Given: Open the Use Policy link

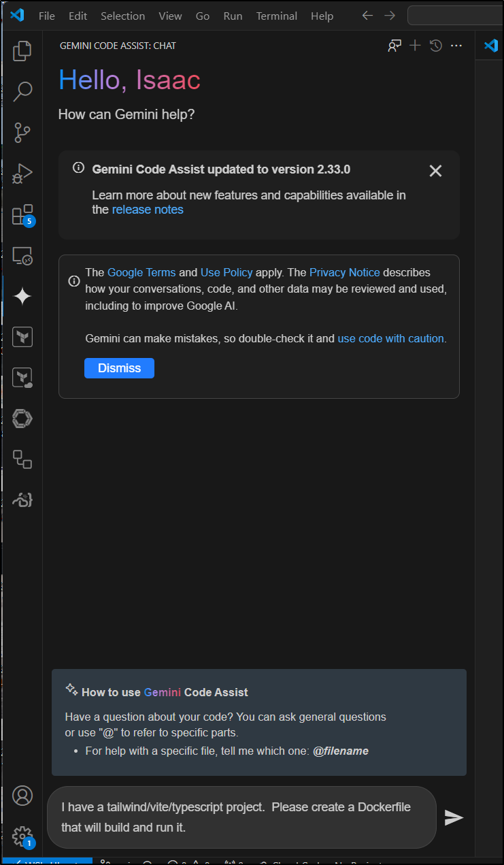Looking at the screenshot, I should click(x=226, y=272).
